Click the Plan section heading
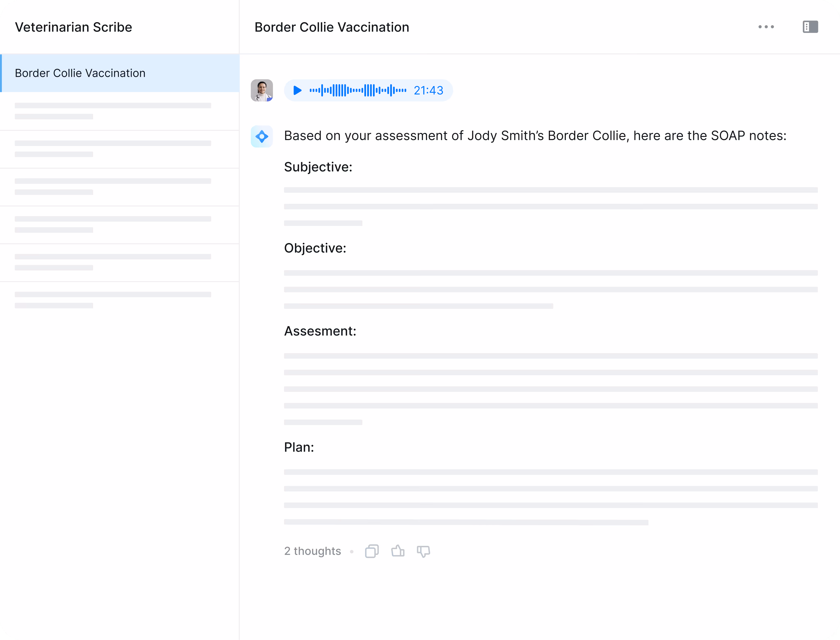The height and width of the screenshot is (640, 840). point(299,447)
